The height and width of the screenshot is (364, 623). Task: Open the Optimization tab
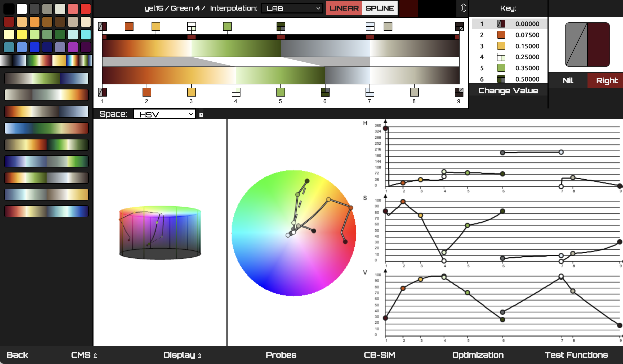tap(478, 355)
